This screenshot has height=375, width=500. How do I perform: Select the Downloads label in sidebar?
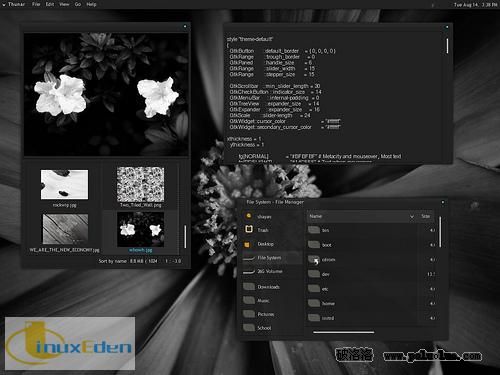point(268,287)
